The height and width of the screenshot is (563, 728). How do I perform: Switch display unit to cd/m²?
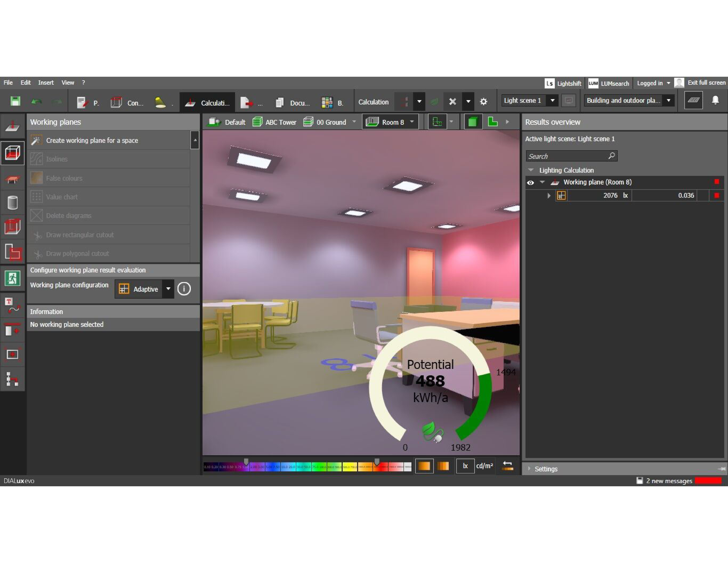click(484, 466)
